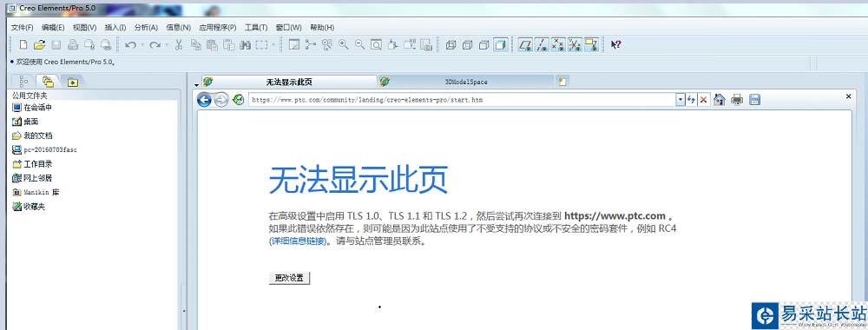Switch to No Hidden display style
Viewport: 868px width, 330px height.
(484, 45)
